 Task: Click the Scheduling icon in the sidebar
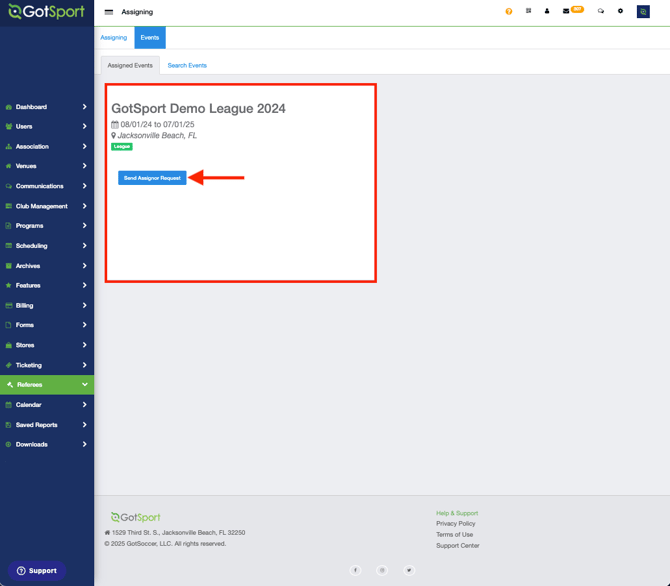click(9, 246)
